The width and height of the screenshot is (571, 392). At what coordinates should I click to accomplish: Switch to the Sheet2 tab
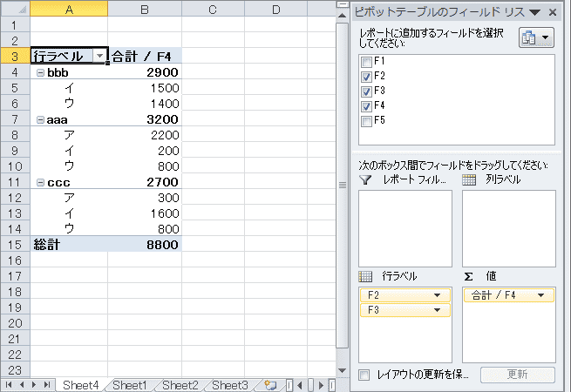click(x=180, y=385)
